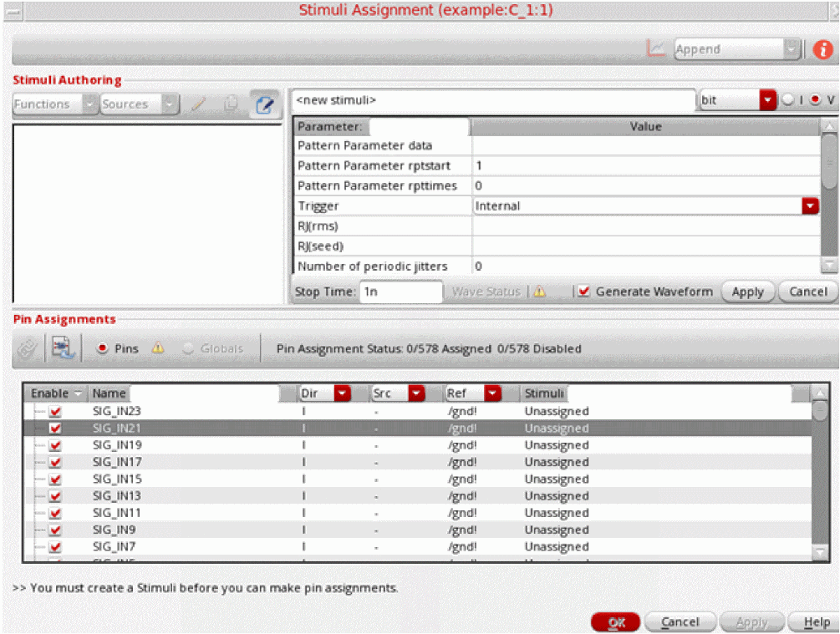Viewport: 840px width, 634px height.
Task: Disable the SIG_IN23 pin checkbox
Action: tap(56, 412)
